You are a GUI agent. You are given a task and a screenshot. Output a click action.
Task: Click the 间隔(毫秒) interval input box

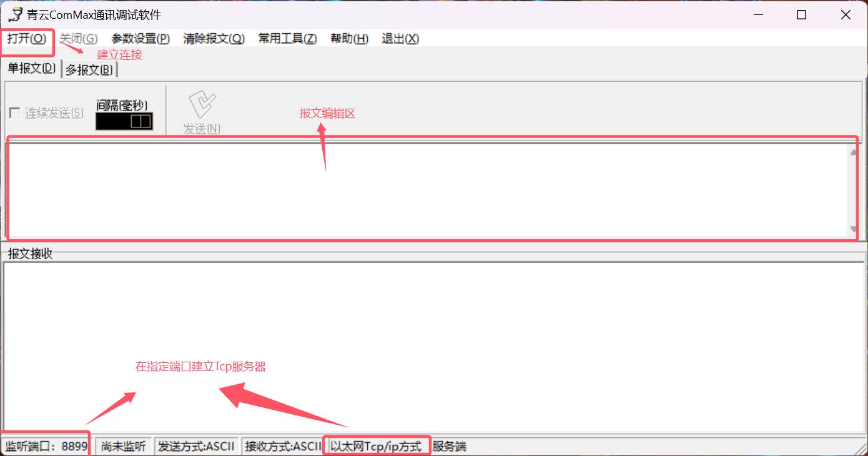click(124, 121)
